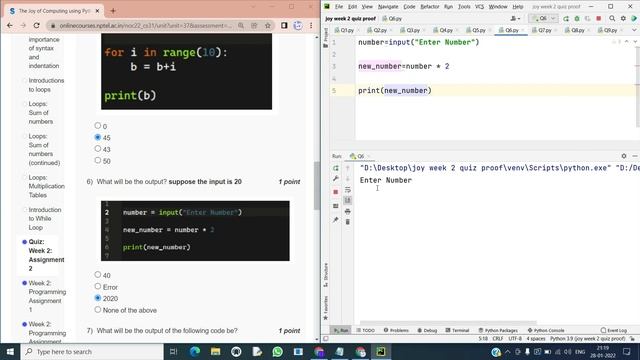Open Terminal tool window tab
The height and width of the screenshot is (360, 640).
pos(457,330)
